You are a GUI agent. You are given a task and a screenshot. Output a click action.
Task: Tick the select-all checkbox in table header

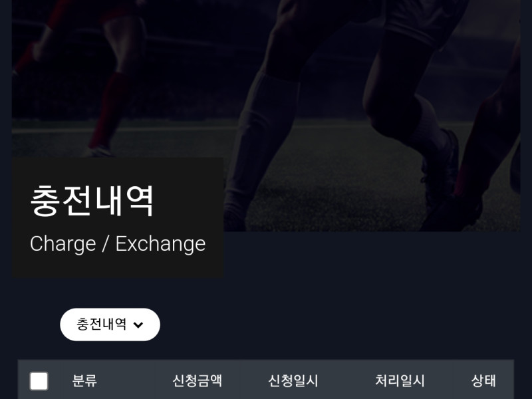pyautogui.click(x=39, y=381)
